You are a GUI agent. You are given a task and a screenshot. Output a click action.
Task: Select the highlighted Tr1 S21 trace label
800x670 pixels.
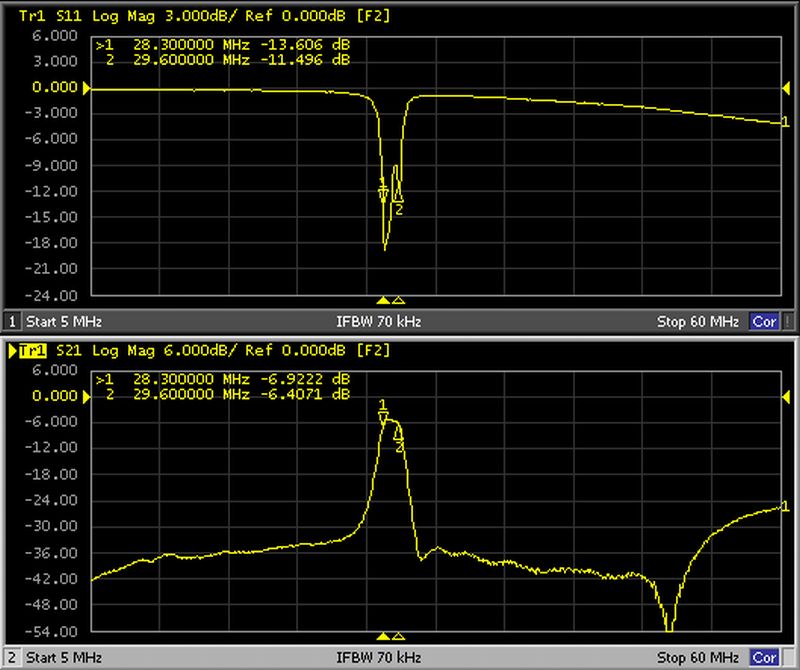33,351
